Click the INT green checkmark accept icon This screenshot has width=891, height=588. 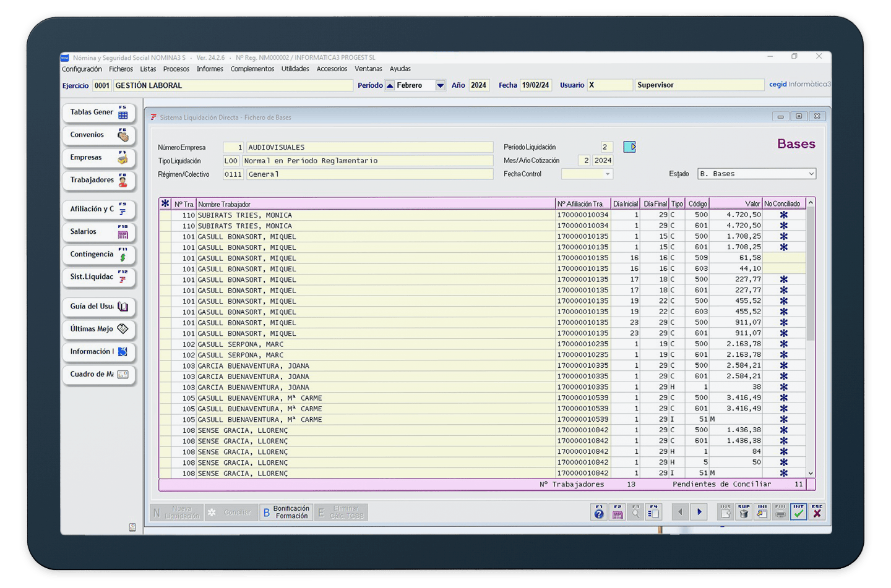798,512
